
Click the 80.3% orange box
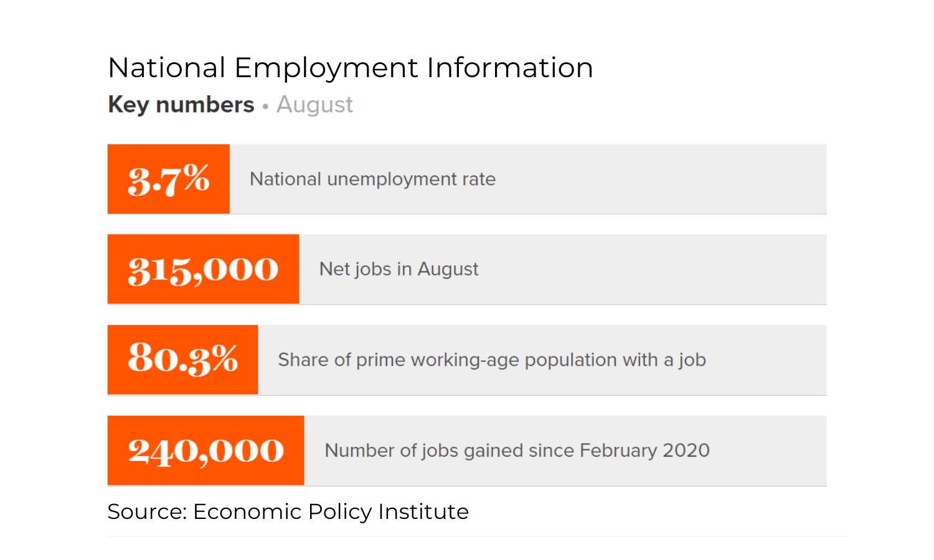click(183, 360)
